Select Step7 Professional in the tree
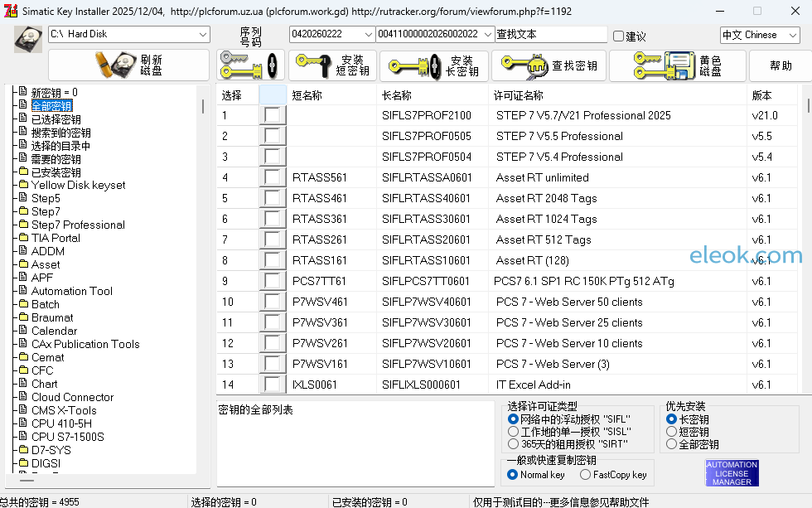This screenshot has width=812, height=508. (78, 225)
